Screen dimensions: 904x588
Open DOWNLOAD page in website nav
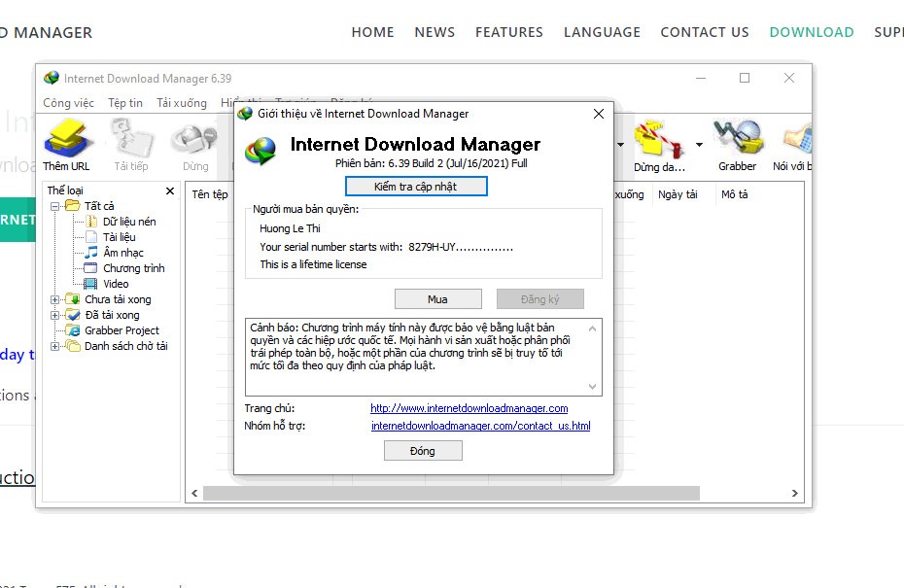812,32
